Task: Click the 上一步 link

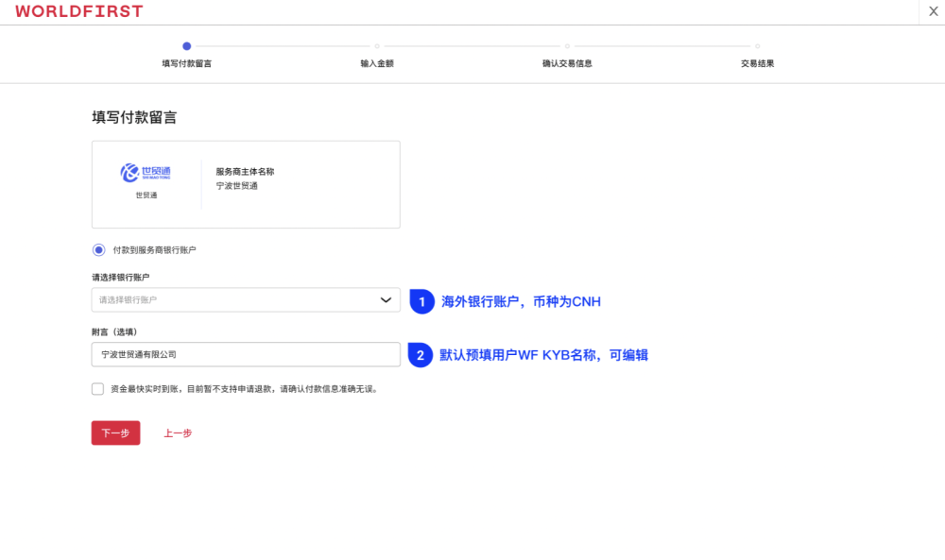Action: tap(178, 433)
